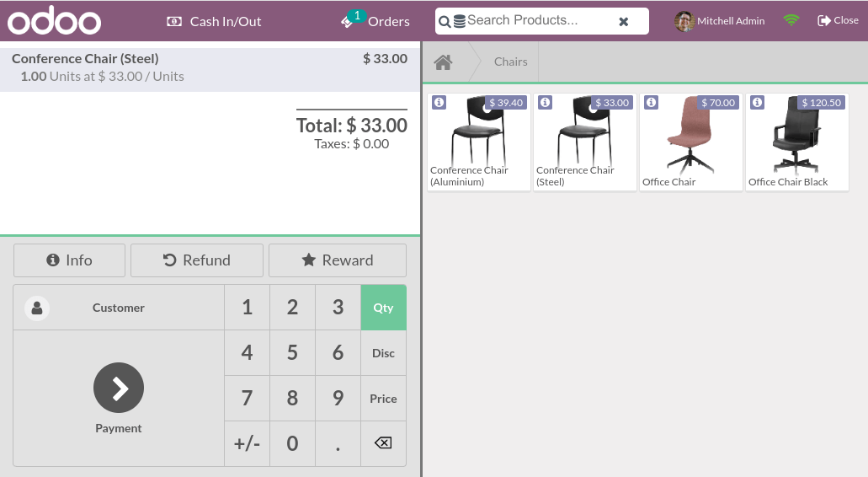Open info for Conference Chair (Aluminium)
The height and width of the screenshot is (477, 868).
(x=439, y=103)
